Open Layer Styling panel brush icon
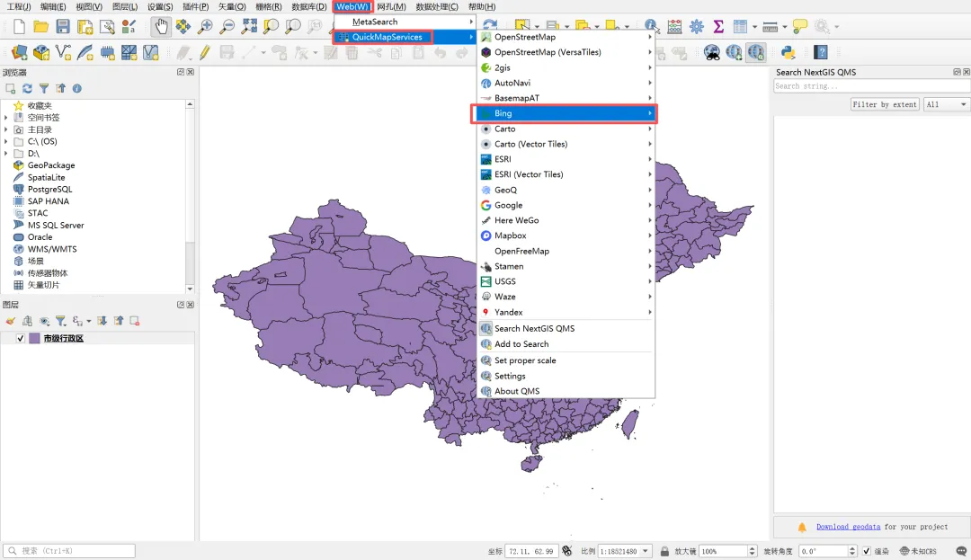Screen dimensions: 971x560 pos(11,321)
